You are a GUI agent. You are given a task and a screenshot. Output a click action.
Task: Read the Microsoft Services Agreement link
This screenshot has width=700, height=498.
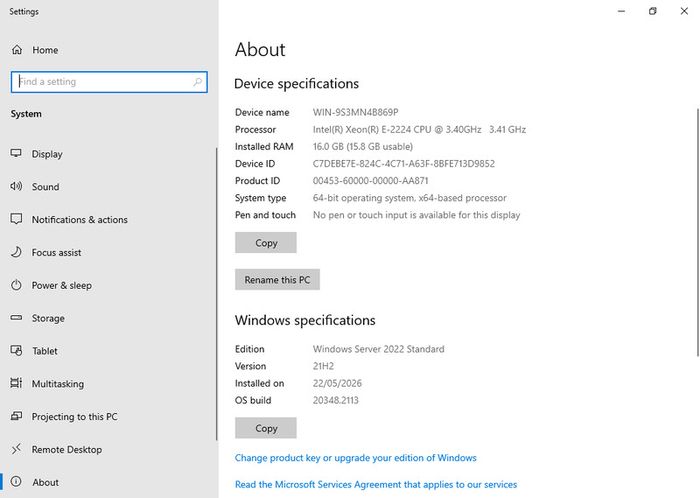(376, 485)
